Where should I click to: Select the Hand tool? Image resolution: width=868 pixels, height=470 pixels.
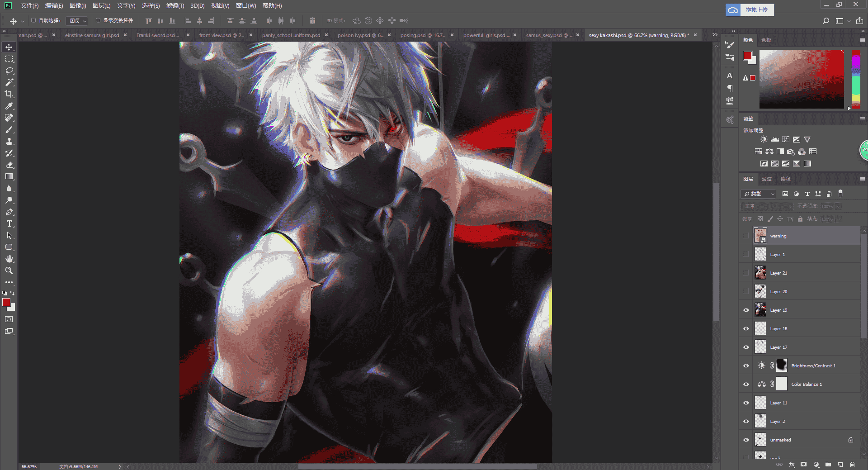9,259
